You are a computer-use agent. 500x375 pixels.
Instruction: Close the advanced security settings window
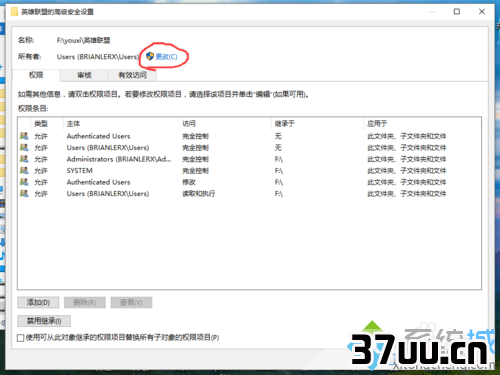pyautogui.click(x=482, y=12)
